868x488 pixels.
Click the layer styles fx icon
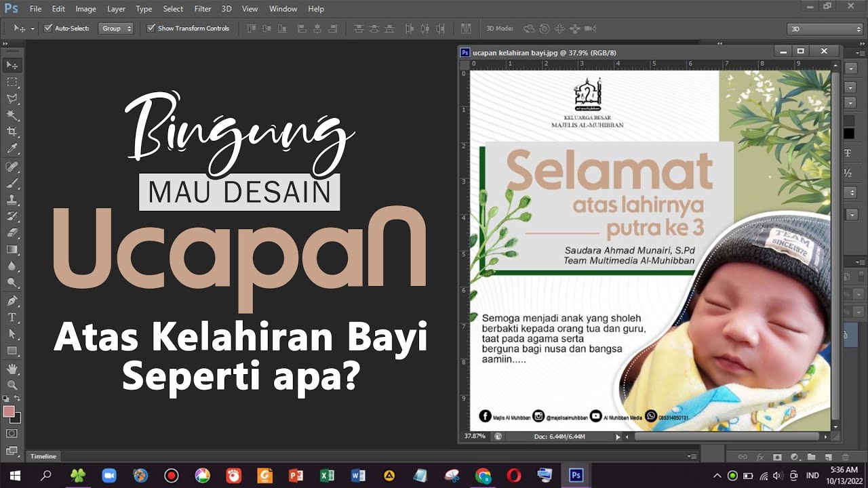click(760, 457)
